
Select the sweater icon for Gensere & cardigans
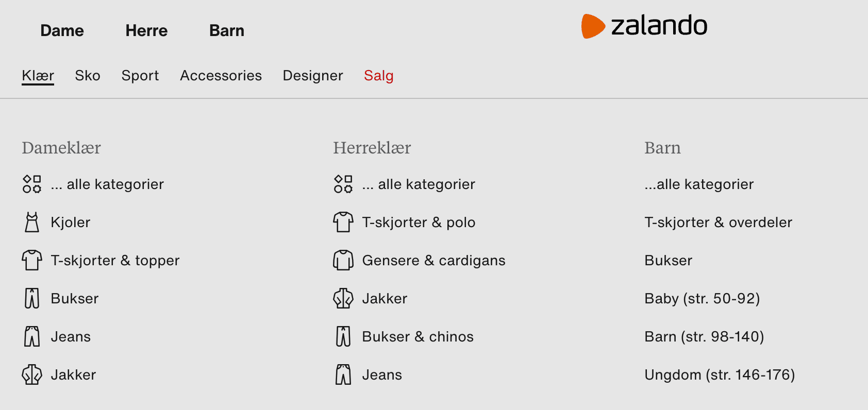point(342,260)
